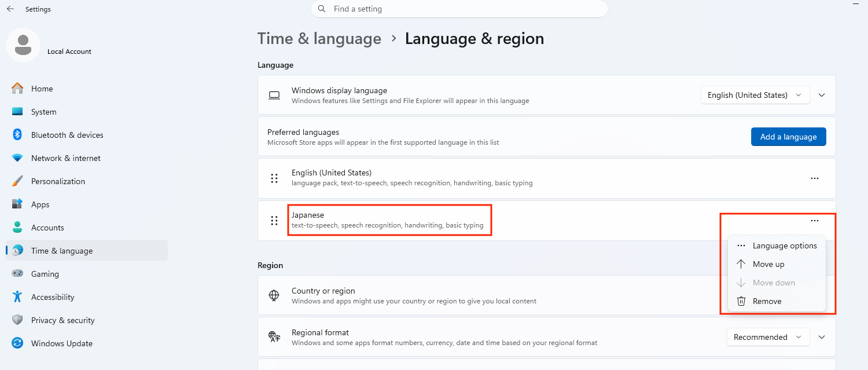Click the back arrow in Settings header
Viewport: 868px width, 370px height.
pos(10,9)
